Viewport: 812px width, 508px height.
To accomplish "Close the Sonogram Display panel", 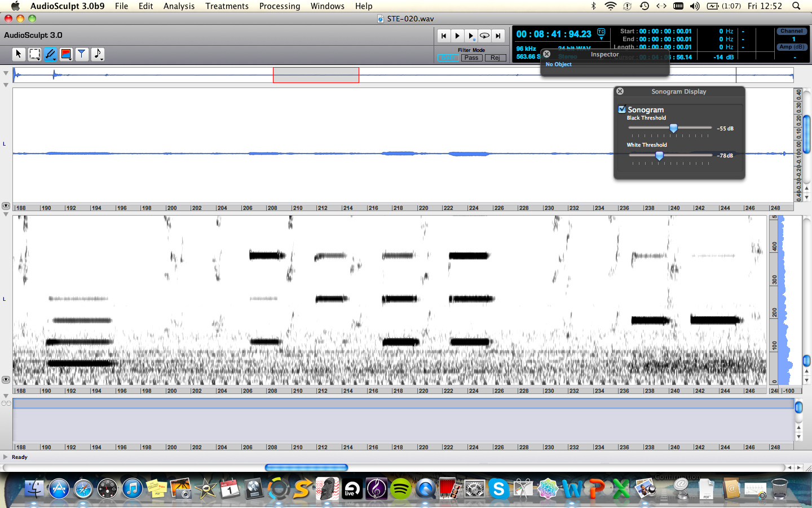I will coord(620,91).
